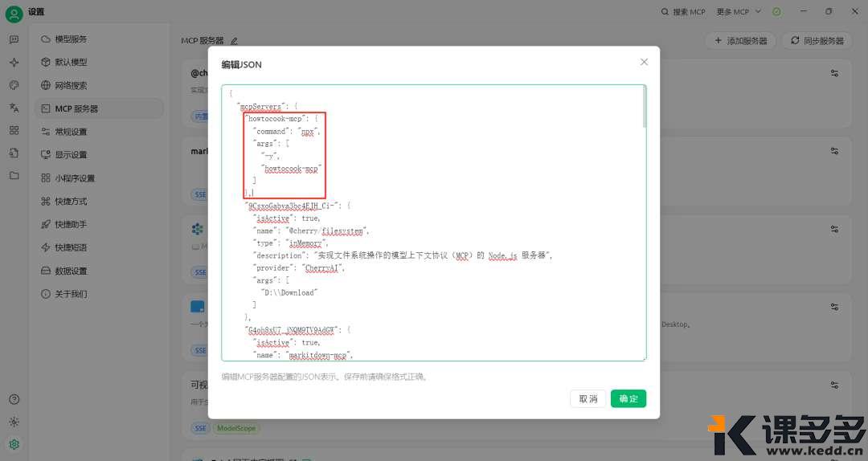Select 快捷短语 in settings menu
Screen dimensions: 868x461
99,247
